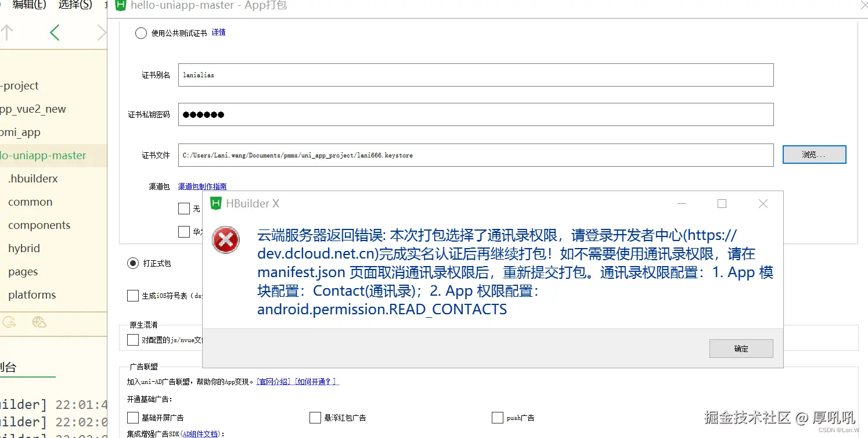Screen dimensions: 868x438
Task: Open the .hbuilderx folder
Action: click(33, 178)
